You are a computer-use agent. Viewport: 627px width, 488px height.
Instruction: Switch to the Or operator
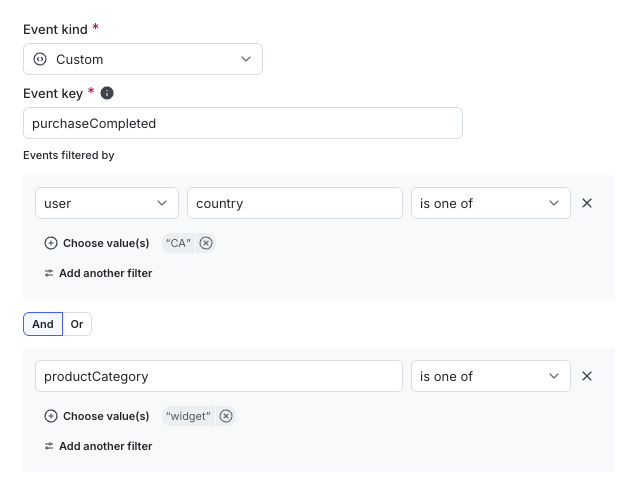[77, 324]
